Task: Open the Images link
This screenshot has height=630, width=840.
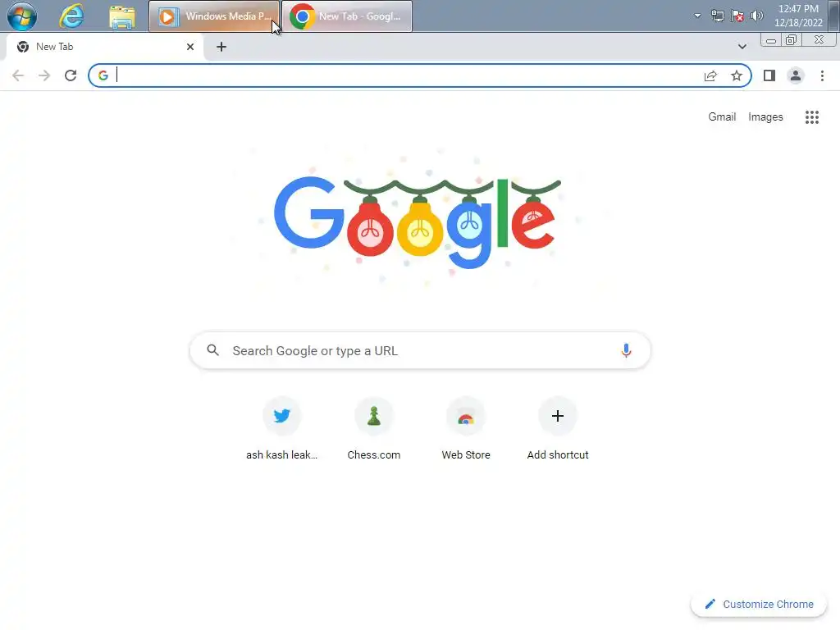Action: click(765, 116)
